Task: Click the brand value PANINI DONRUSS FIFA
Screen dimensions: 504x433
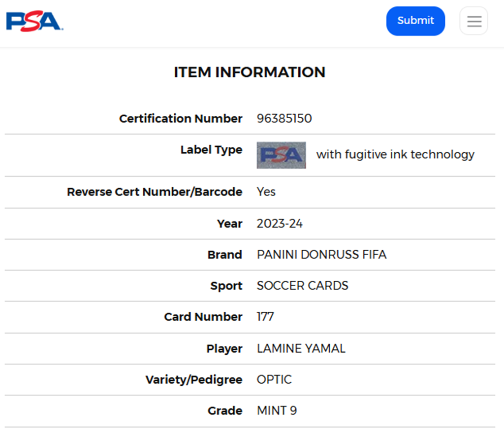Action: click(321, 255)
